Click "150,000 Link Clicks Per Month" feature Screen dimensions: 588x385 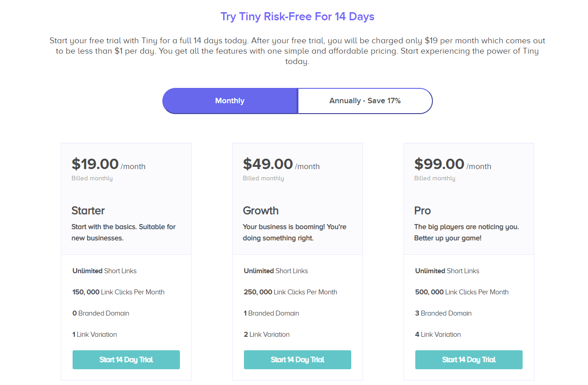[x=119, y=292]
